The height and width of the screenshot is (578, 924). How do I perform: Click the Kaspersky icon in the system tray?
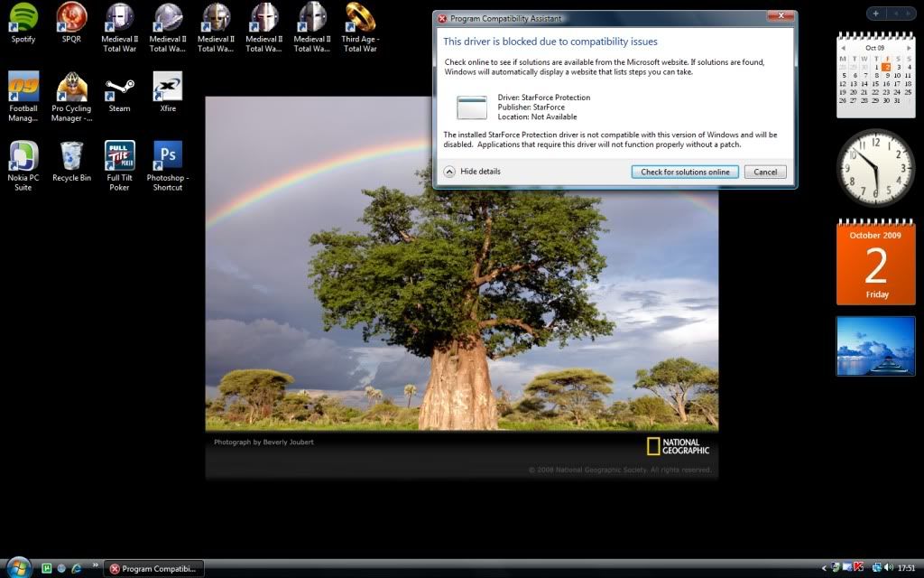tap(859, 568)
